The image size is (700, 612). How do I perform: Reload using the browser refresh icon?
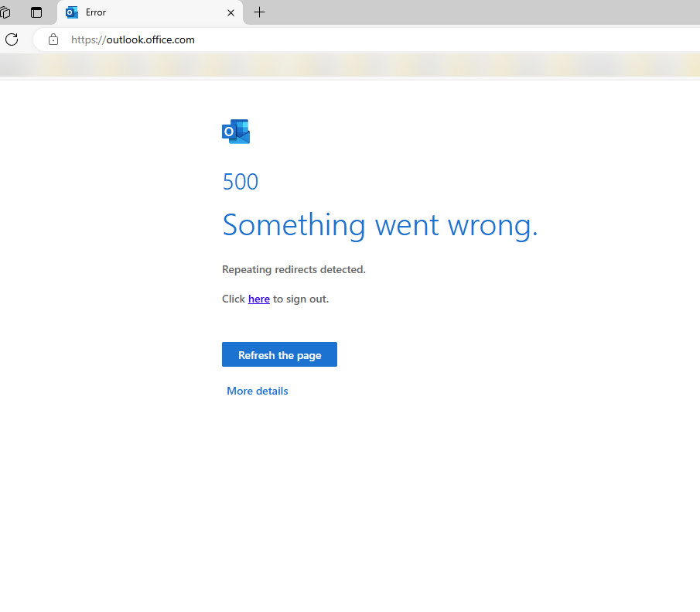point(12,39)
